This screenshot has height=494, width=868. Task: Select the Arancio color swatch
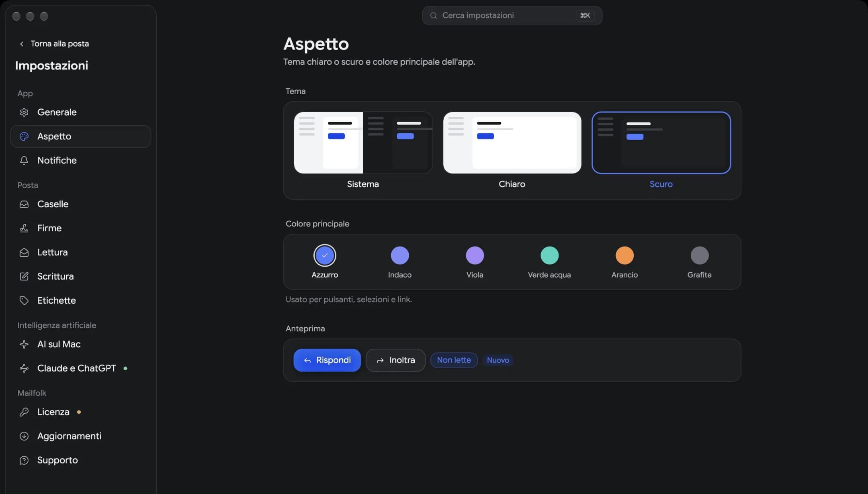tap(624, 255)
